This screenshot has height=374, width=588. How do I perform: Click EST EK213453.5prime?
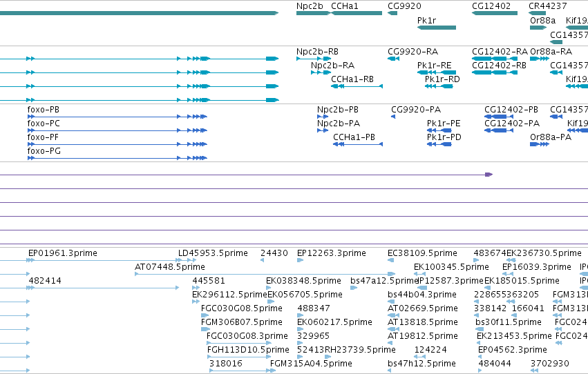point(514,337)
